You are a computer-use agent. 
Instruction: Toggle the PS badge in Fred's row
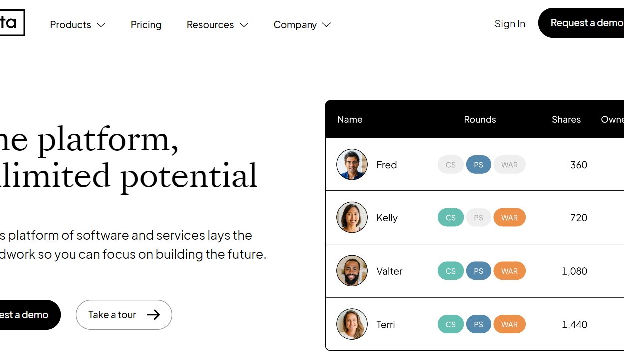tap(478, 164)
